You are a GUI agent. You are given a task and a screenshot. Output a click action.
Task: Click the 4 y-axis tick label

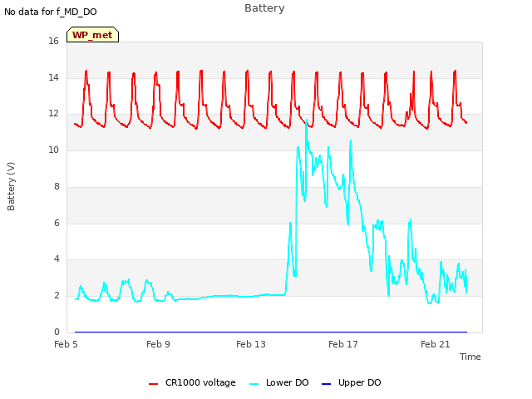pyautogui.click(x=57, y=259)
